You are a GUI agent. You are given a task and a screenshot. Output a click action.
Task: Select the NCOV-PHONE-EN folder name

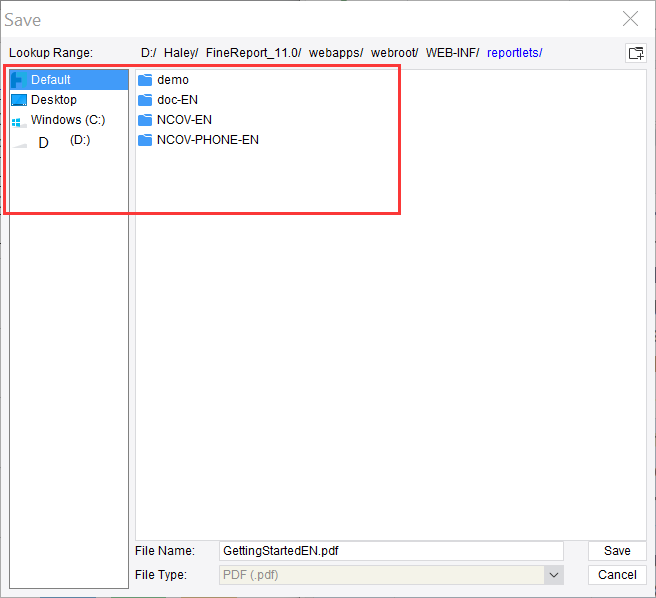208,140
